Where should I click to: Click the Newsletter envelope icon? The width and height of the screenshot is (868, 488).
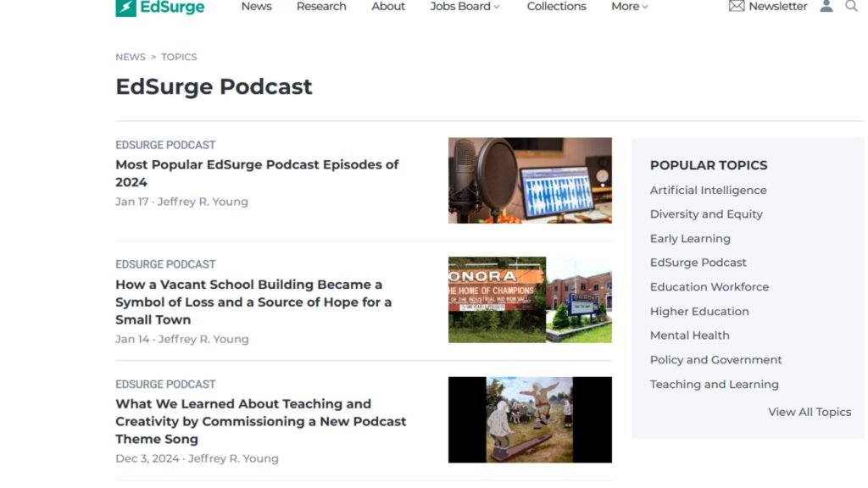coord(737,7)
